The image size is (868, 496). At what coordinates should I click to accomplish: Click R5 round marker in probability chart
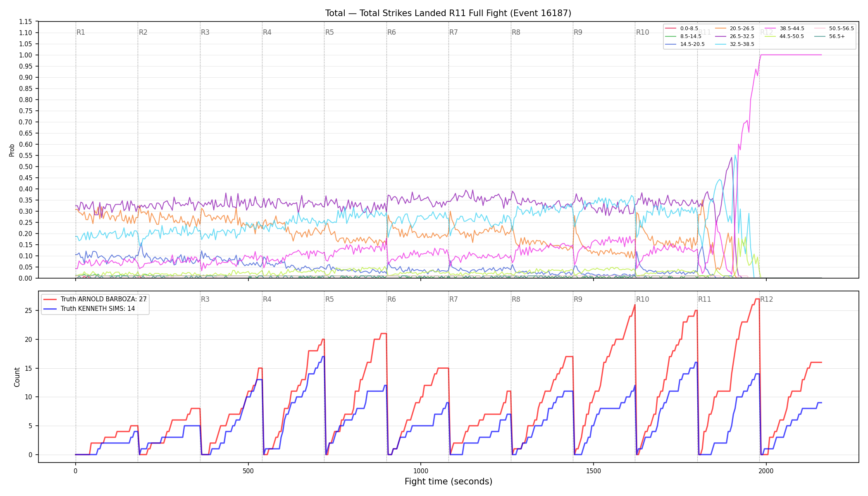pyautogui.click(x=329, y=32)
